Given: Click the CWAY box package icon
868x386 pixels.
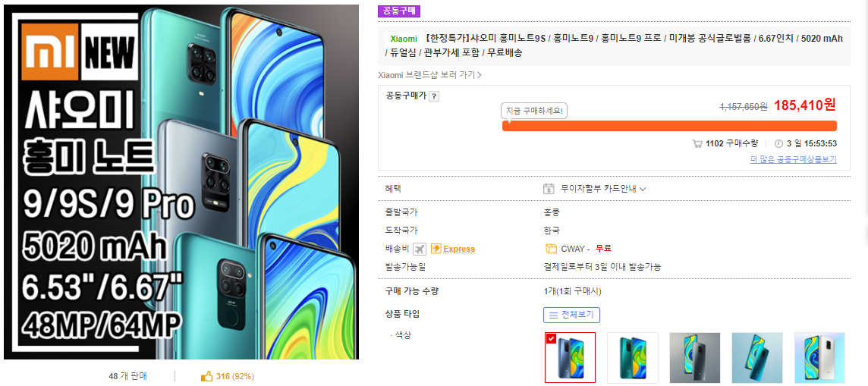Looking at the screenshot, I should click(551, 249).
